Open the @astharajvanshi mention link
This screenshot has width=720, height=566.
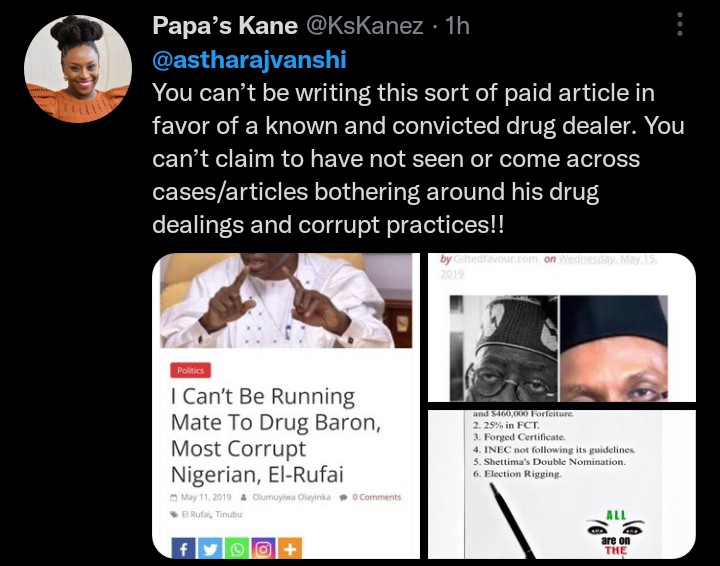[249, 59]
